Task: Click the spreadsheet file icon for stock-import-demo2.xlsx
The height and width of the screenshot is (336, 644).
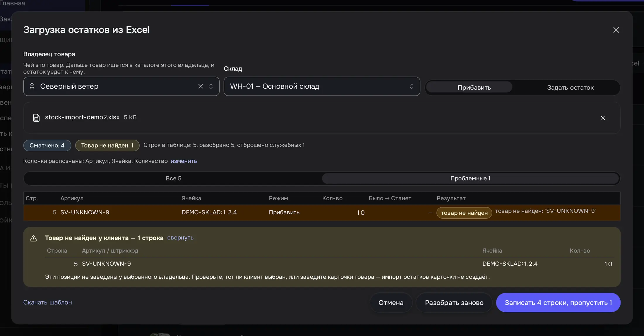Action: coord(36,117)
